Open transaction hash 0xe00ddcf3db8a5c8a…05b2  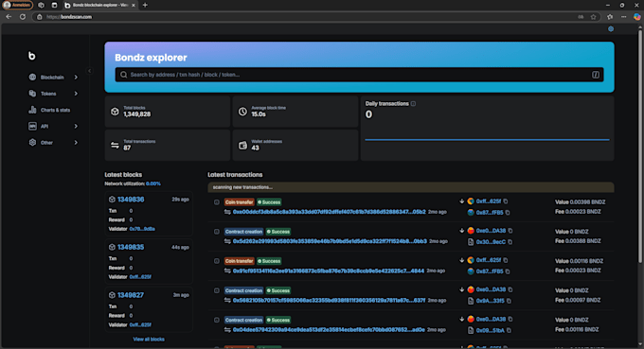(x=329, y=212)
